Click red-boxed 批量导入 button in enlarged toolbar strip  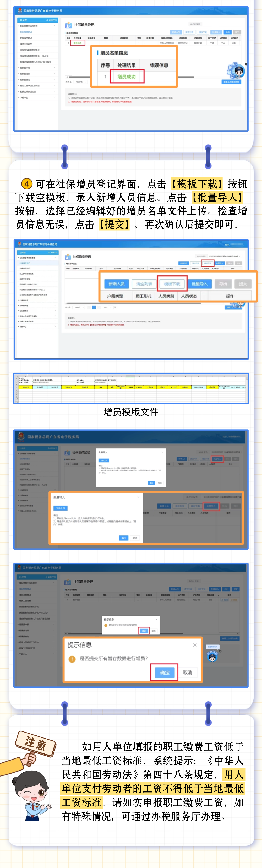point(211,506)
